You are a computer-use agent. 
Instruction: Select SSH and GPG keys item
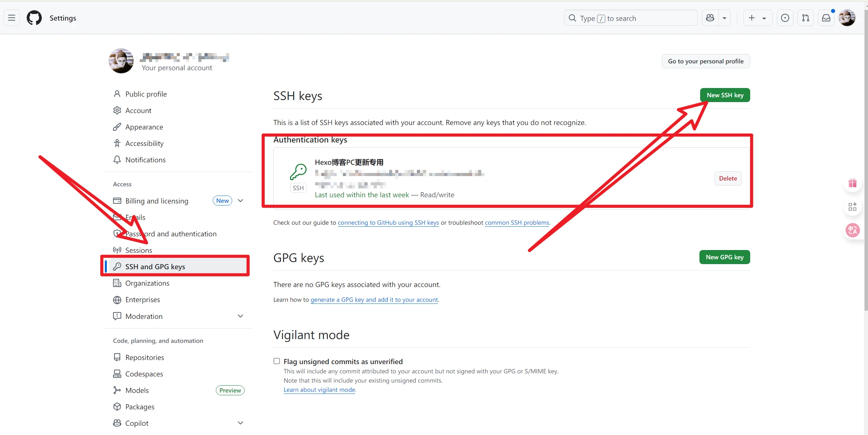point(178,266)
